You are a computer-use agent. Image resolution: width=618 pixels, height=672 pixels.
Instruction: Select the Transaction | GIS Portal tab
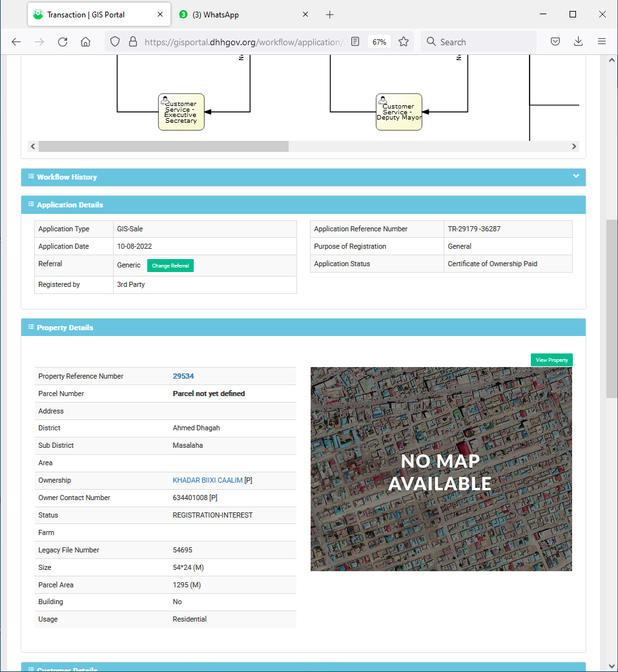(x=99, y=15)
